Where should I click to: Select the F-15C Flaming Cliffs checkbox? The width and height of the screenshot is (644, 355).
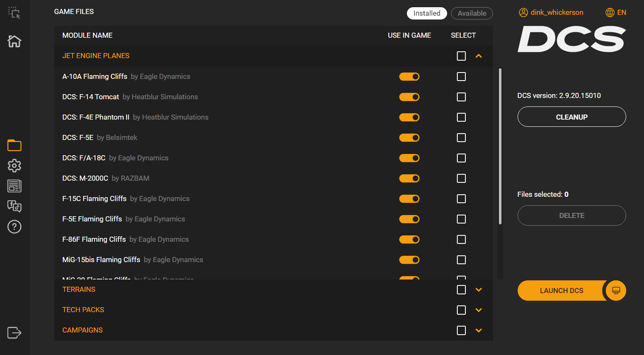(x=461, y=198)
